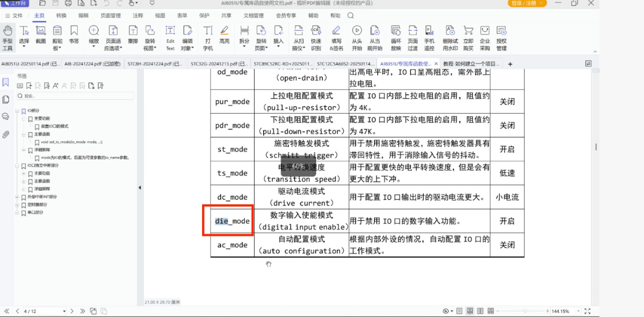Screen dimensions: 644x317
Task: Switch to the 注释 ribbon tab
Action: pos(138,16)
